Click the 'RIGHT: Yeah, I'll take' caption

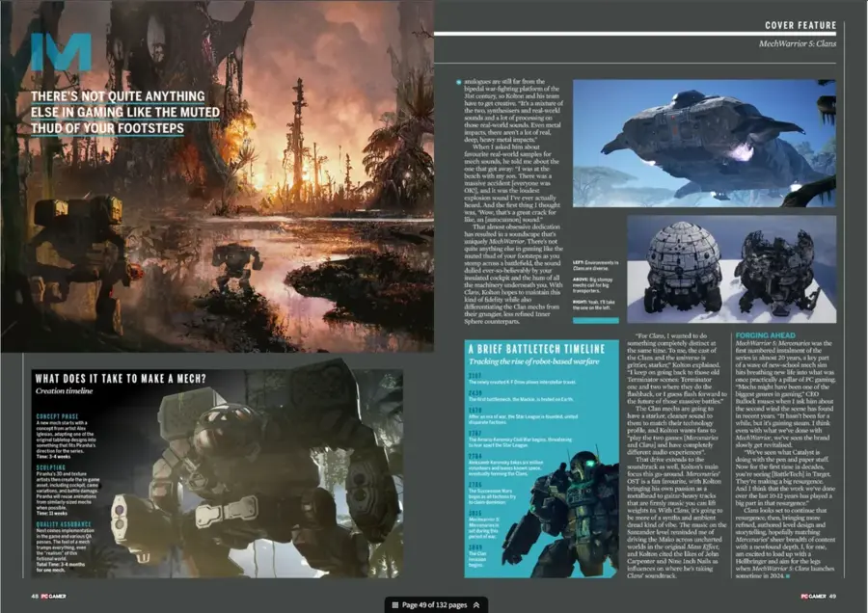pyautogui.click(x=594, y=305)
